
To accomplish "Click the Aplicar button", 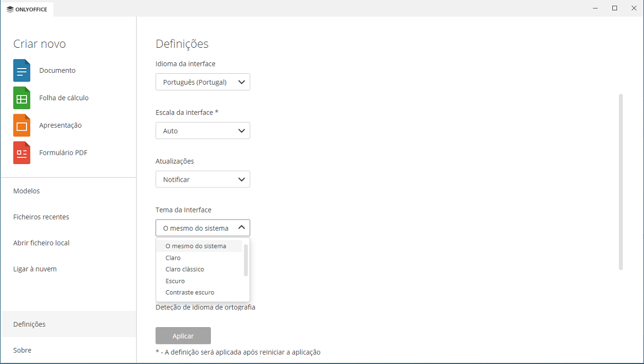I will (183, 336).
